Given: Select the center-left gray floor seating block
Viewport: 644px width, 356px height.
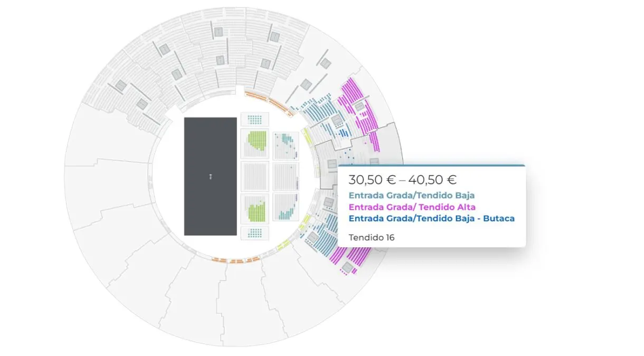Looking at the screenshot, I should tap(255, 176).
